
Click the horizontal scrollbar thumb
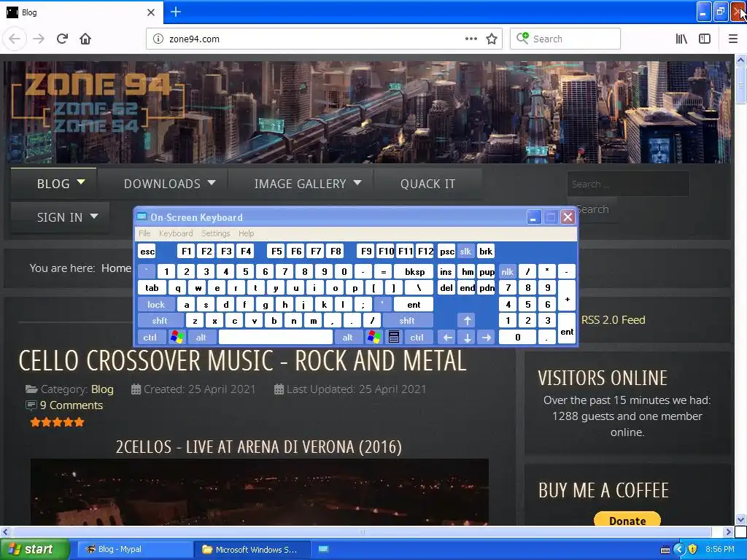[x=362, y=532]
